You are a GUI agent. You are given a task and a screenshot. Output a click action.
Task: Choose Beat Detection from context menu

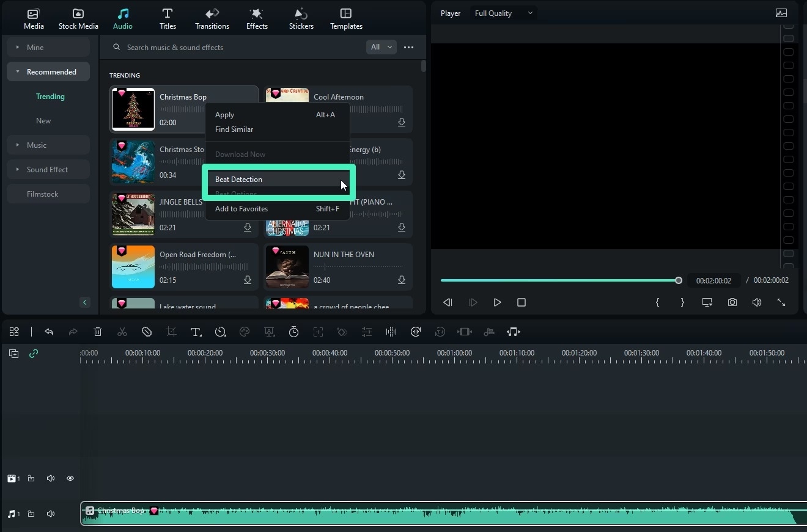click(278, 180)
